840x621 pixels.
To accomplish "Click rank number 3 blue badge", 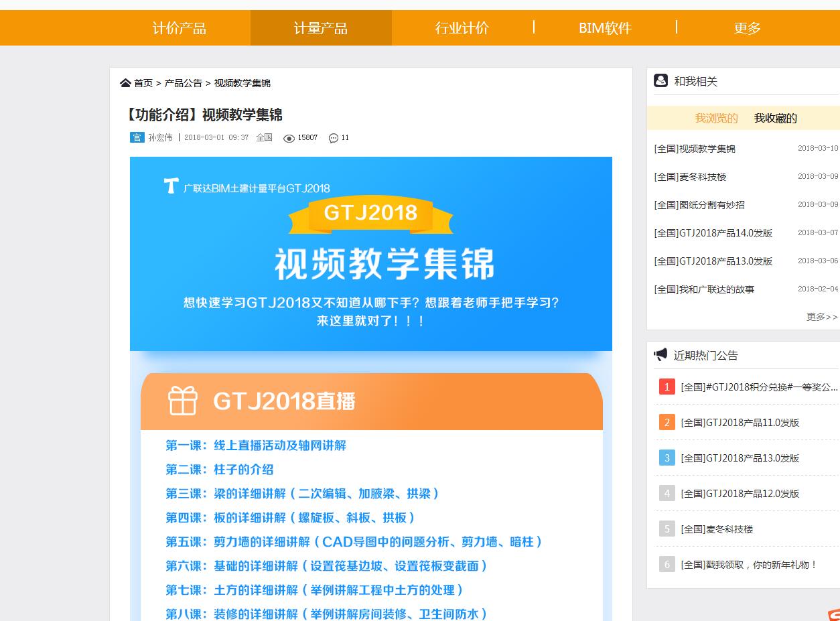I will tap(667, 458).
